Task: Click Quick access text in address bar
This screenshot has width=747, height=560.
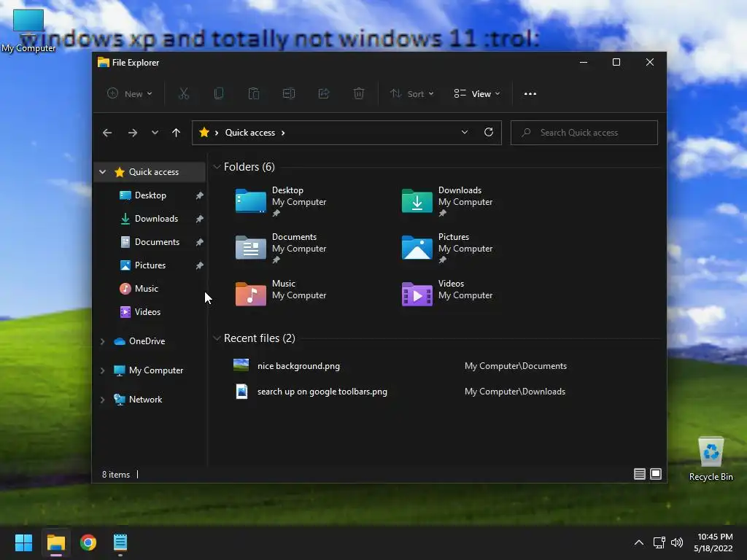Action: (250, 133)
